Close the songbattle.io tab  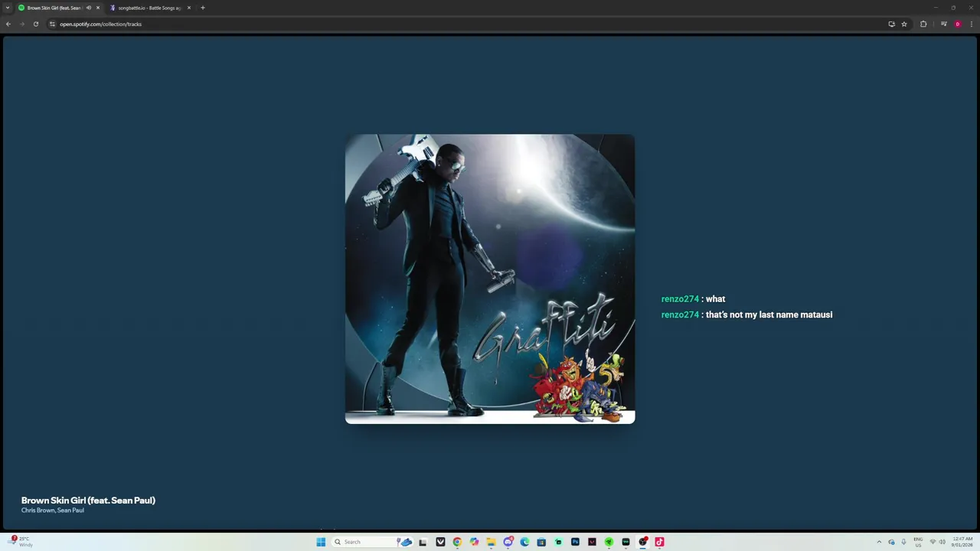[x=189, y=8]
